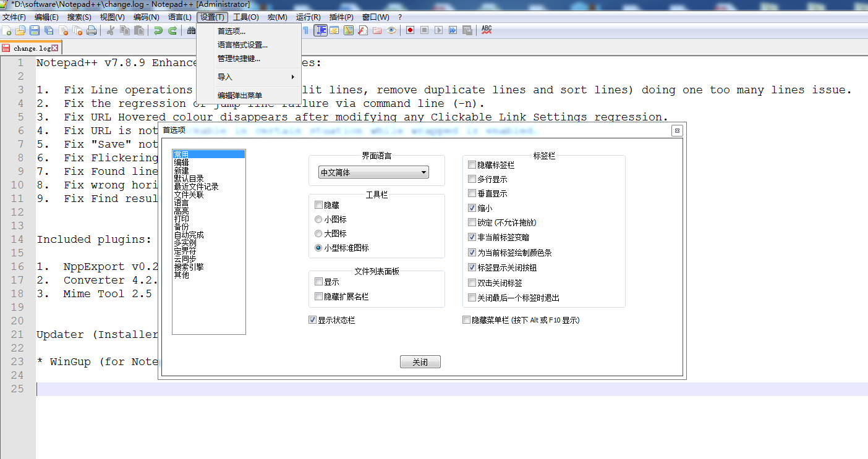Check the 隐藏标签栏 checkbox
The image size is (868, 459).
point(472,165)
